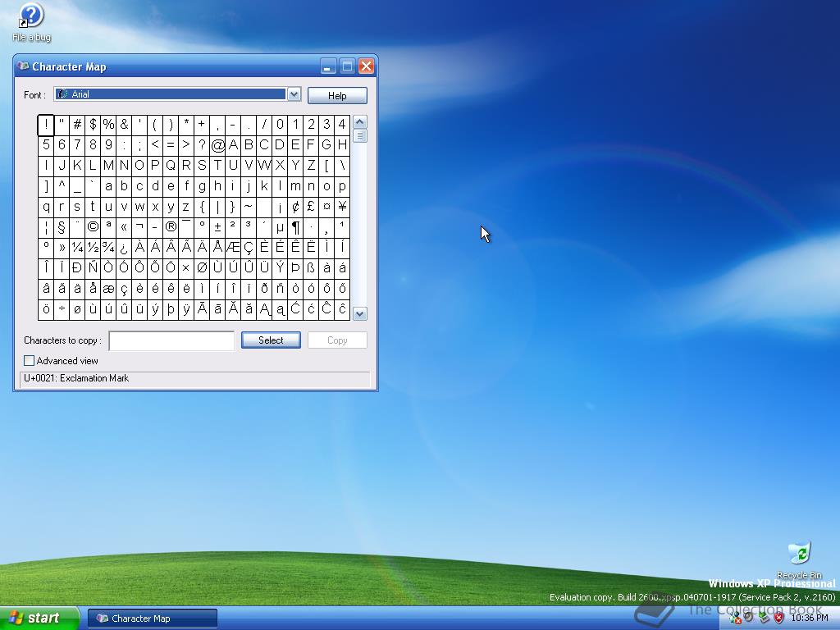Image resolution: width=840 pixels, height=630 pixels.
Task: Pick the ¼ one-quarter fraction cell
Action: [77, 248]
